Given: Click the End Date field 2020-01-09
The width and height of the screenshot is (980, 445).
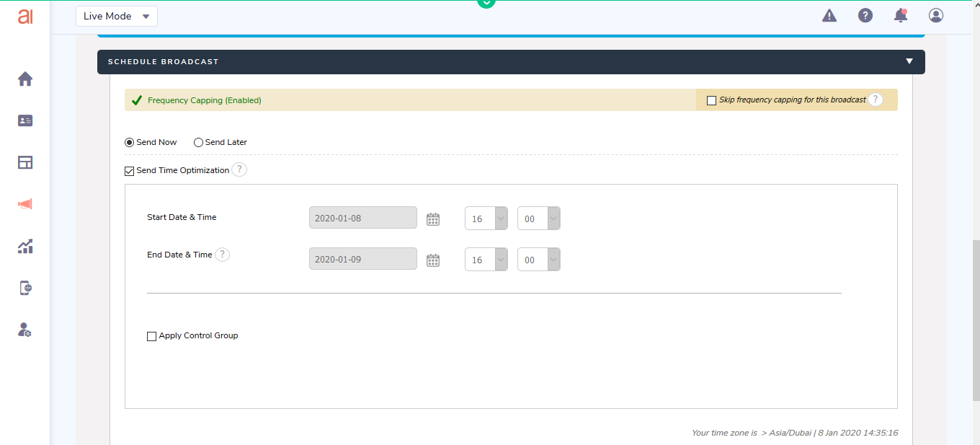Looking at the screenshot, I should coord(363,259).
